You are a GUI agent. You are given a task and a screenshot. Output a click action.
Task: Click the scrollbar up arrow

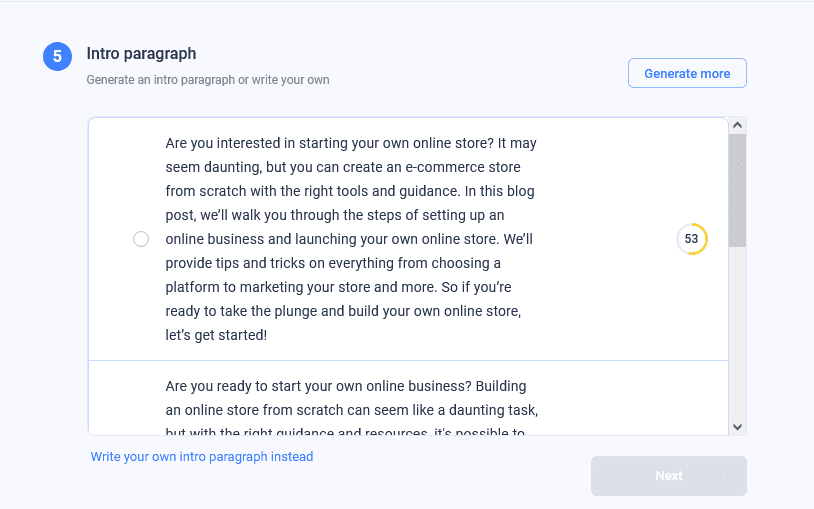(738, 125)
